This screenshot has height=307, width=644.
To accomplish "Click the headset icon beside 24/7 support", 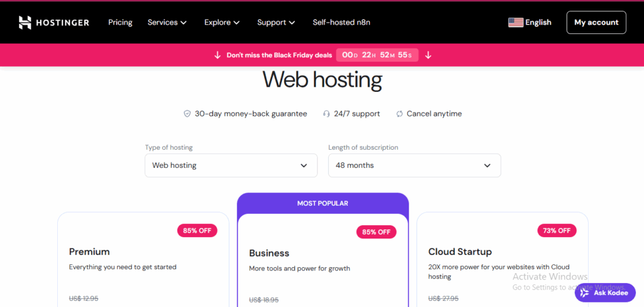I will [326, 114].
